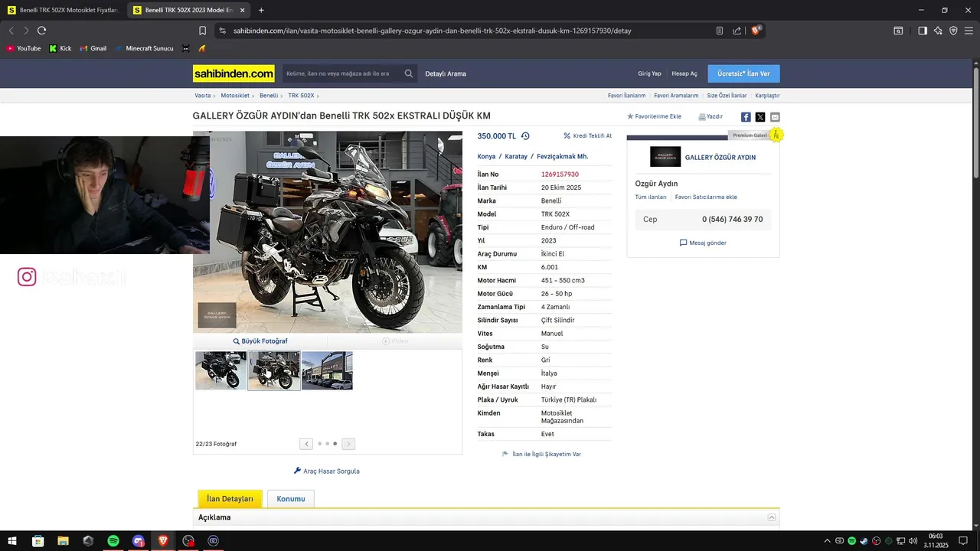Click the share icon in address bar

pyautogui.click(x=737, y=31)
